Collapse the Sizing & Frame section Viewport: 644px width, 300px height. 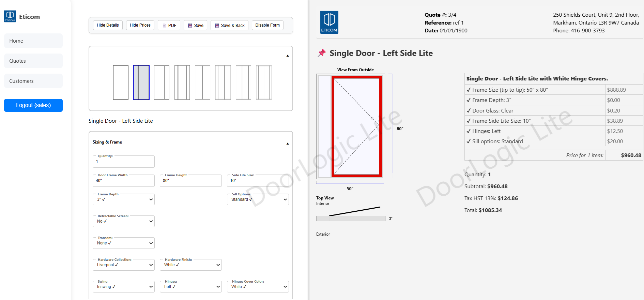(x=288, y=144)
